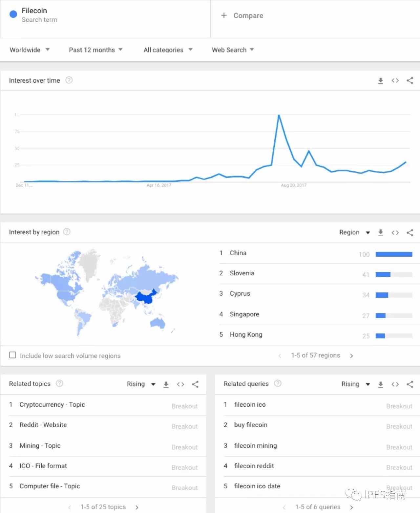The height and width of the screenshot is (513, 420).
Task: Click the '1-5 of 57 regions' pager text
Action: point(316,355)
